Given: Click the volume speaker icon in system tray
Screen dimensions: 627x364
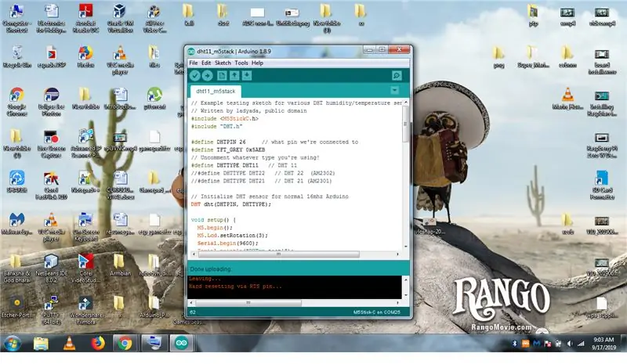Looking at the screenshot, I should click(570, 343).
